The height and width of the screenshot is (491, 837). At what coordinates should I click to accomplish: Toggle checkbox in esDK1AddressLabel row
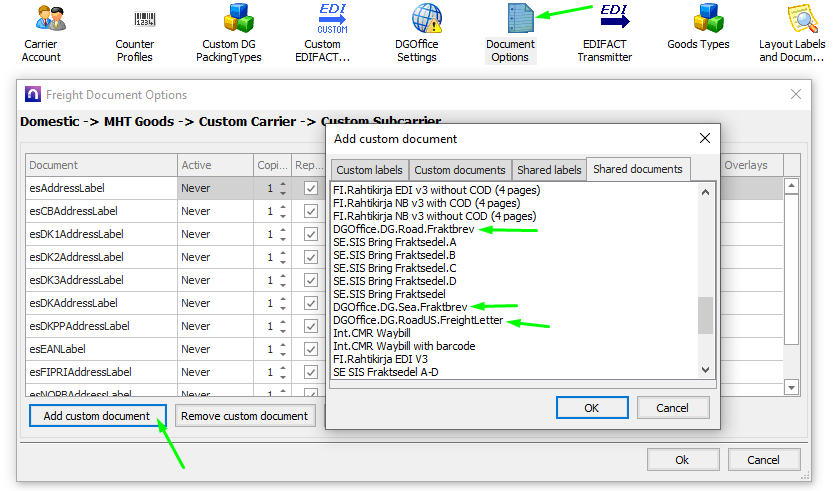pos(311,234)
